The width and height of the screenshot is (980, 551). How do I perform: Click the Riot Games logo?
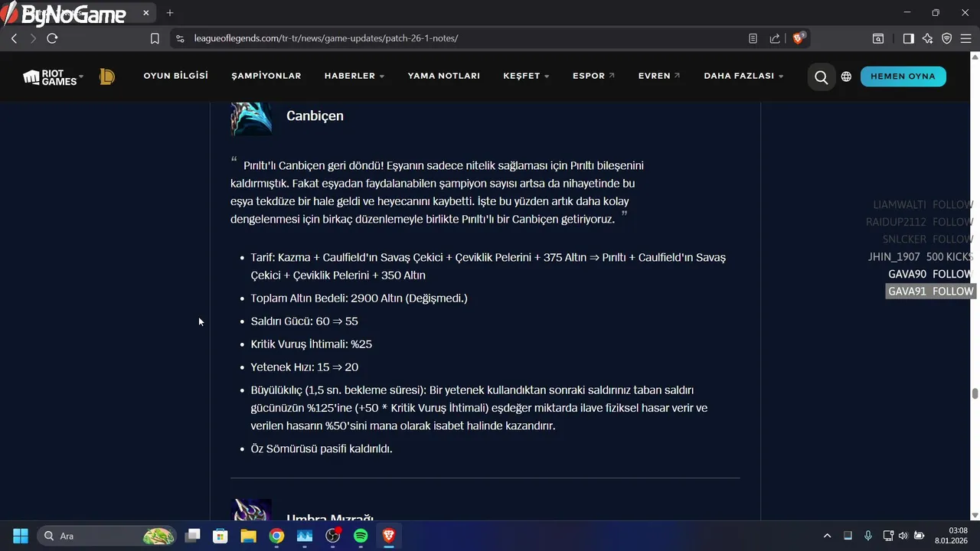50,77
